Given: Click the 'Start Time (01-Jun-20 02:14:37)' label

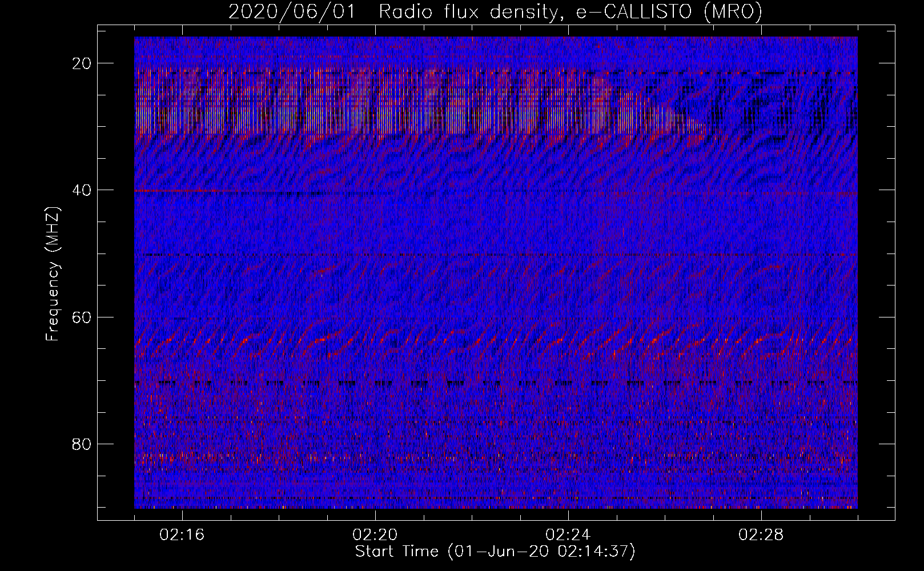Looking at the screenshot, I should pyautogui.click(x=495, y=552).
